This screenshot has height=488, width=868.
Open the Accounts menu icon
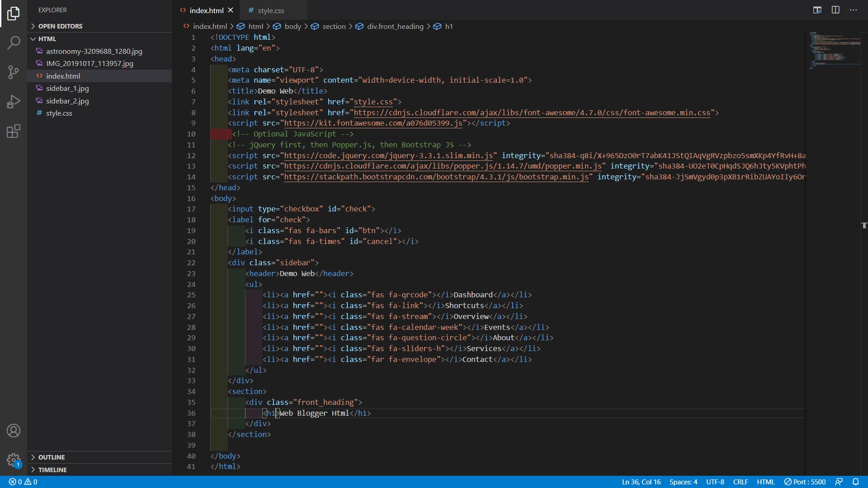click(14, 431)
